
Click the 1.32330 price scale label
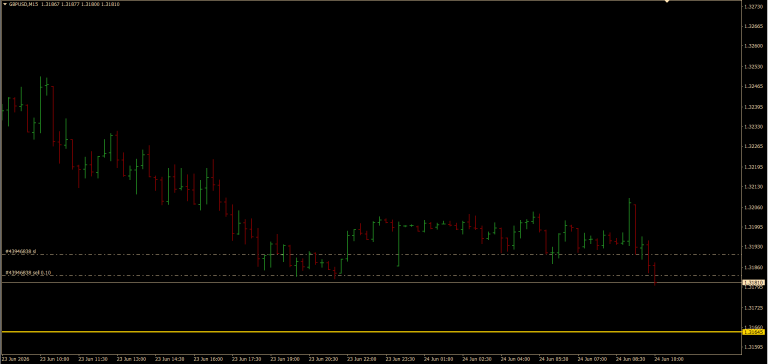753,126
